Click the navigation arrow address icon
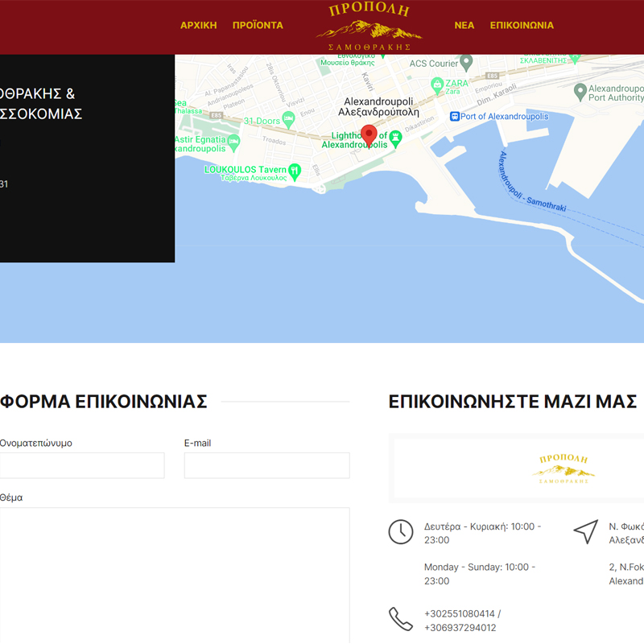The width and height of the screenshot is (644, 644). pyautogui.click(x=586, y=532)
